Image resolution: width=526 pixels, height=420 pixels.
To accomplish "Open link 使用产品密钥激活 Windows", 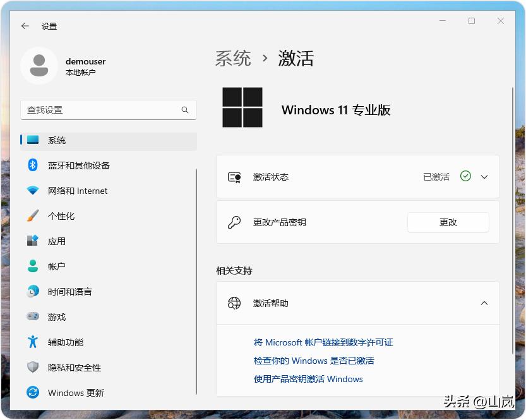I will (308, 379).
